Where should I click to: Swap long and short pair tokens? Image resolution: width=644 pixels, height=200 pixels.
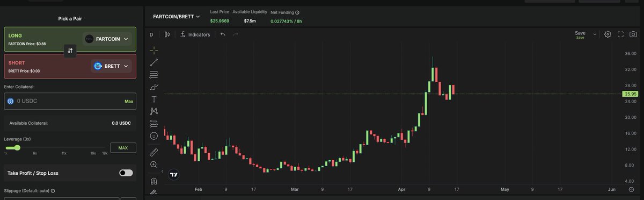click(70, 51)
